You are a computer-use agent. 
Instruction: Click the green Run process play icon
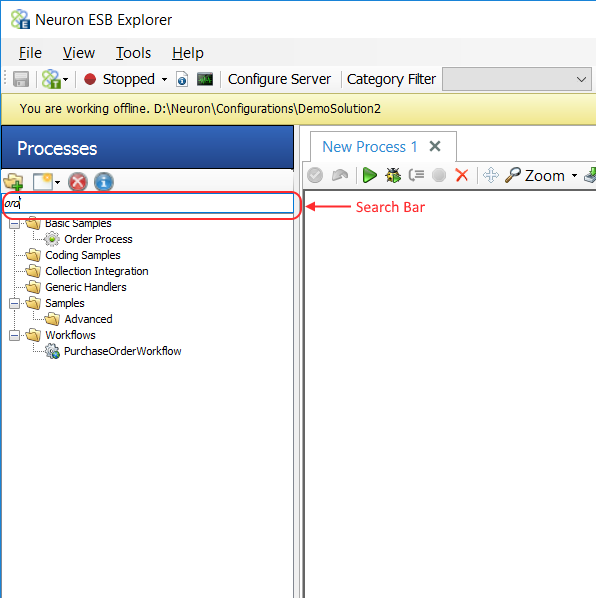pyautogui.click(x=369, y=175)
